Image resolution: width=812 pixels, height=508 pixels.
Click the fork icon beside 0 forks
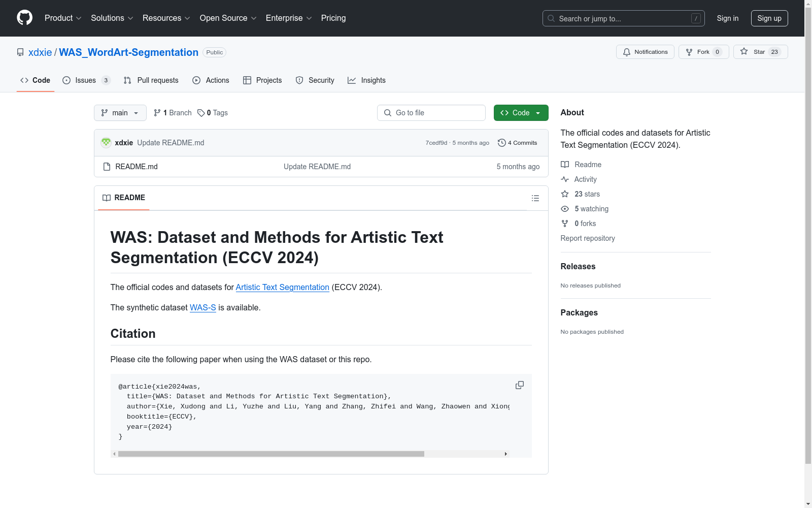[x=565, y=224]
